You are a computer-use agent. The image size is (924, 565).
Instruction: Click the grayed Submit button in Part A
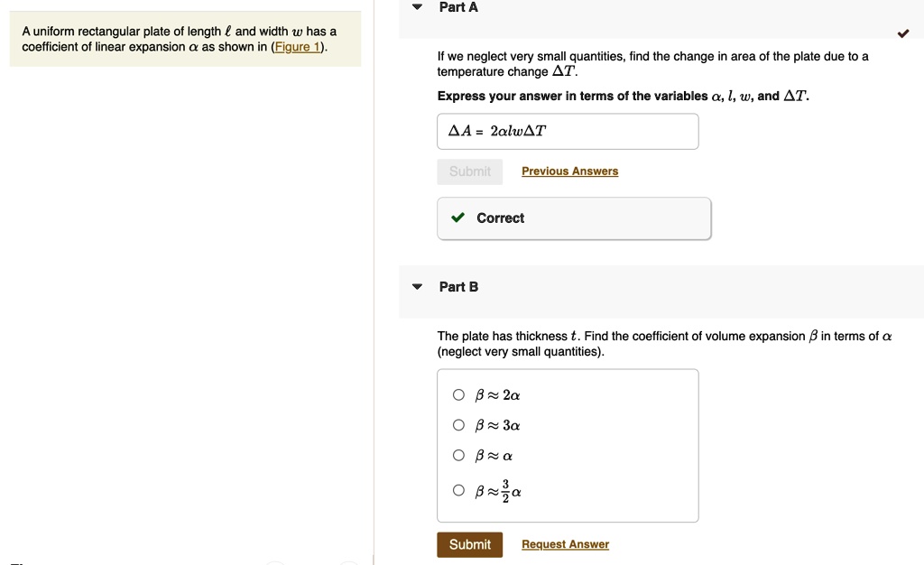(x=469, y=171)
